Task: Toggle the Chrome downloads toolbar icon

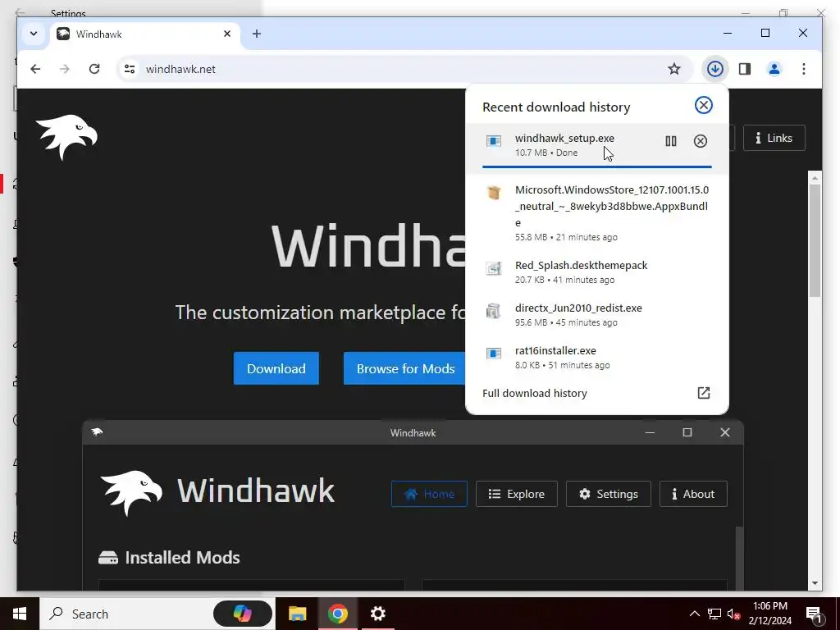Action: tap(714, 69)
